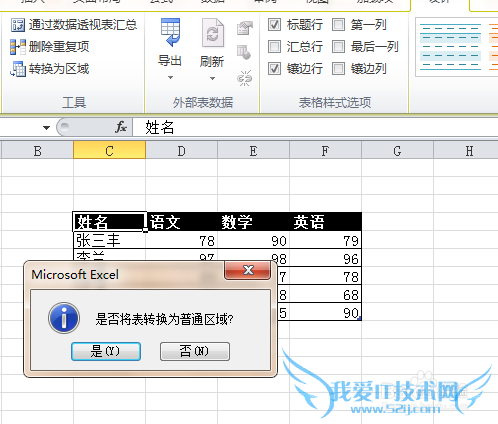The height and width of the screenshot is (424, 498).
Task: Click the Refresh (刷新) icon
Action: tap(213, 33)
